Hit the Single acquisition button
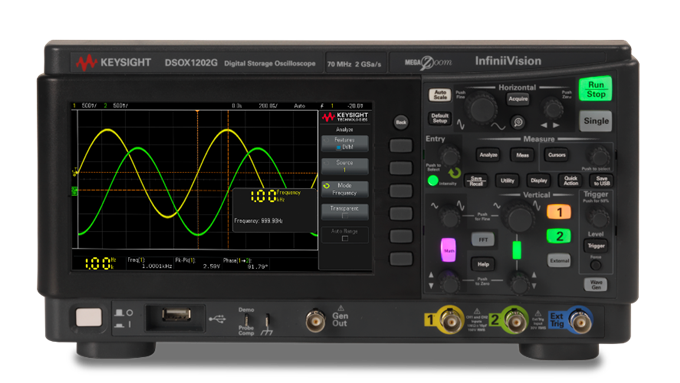The height and width of the screenshot is (383, 680). click(596, 121)
